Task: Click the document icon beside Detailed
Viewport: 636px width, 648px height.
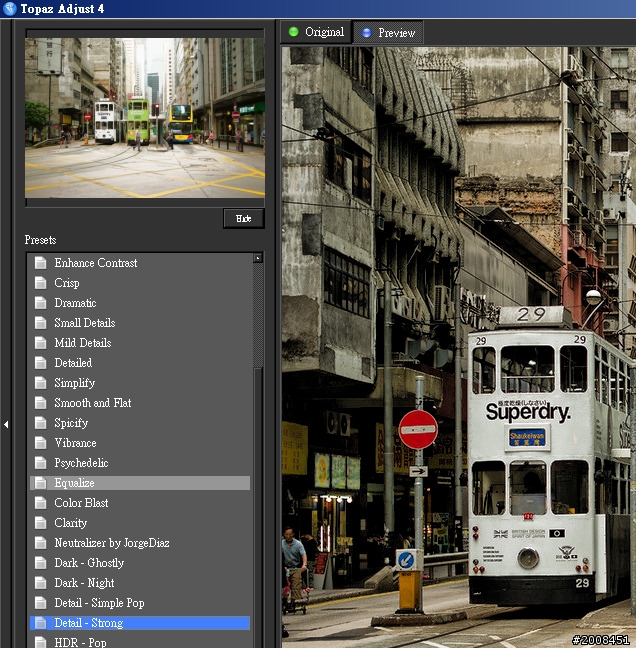Action: click(x=40, y=363)
